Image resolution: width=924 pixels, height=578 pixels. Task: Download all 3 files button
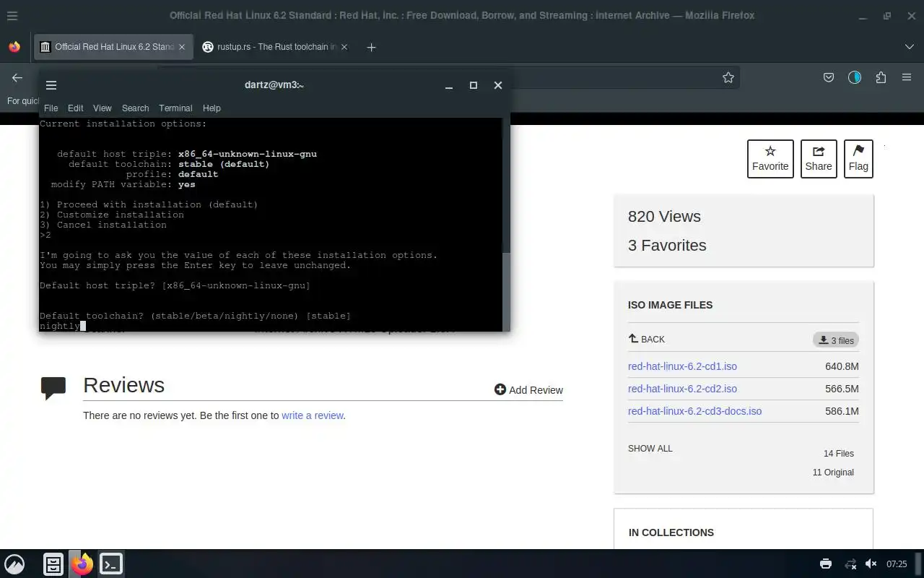coord(835,340)
